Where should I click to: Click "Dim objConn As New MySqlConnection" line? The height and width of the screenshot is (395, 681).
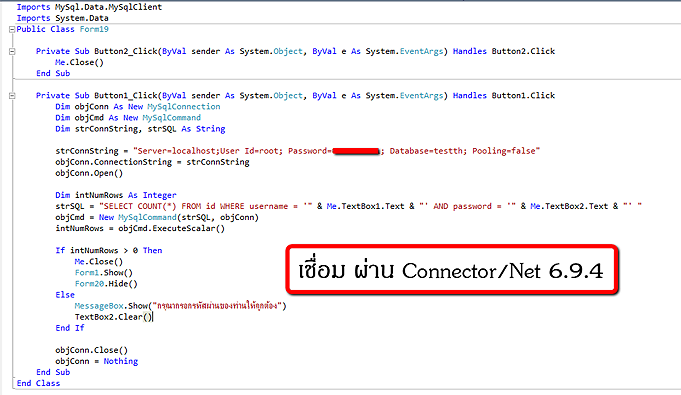point(138,106)
